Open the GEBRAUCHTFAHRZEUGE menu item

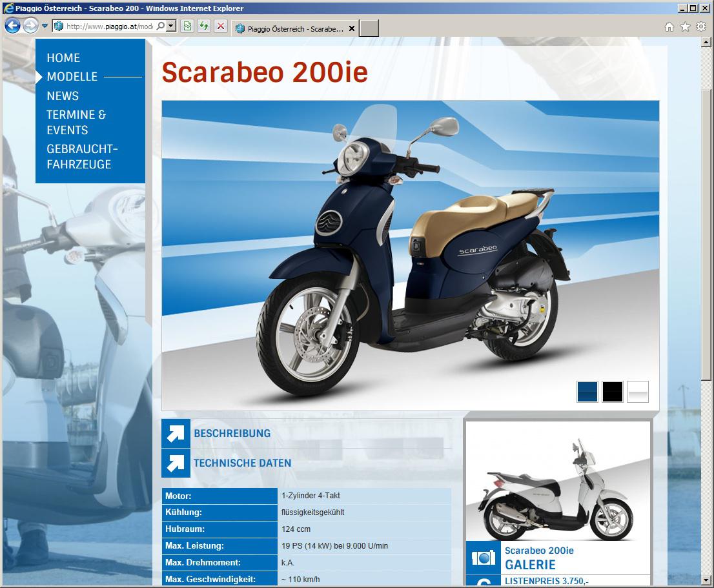[82, 157]
